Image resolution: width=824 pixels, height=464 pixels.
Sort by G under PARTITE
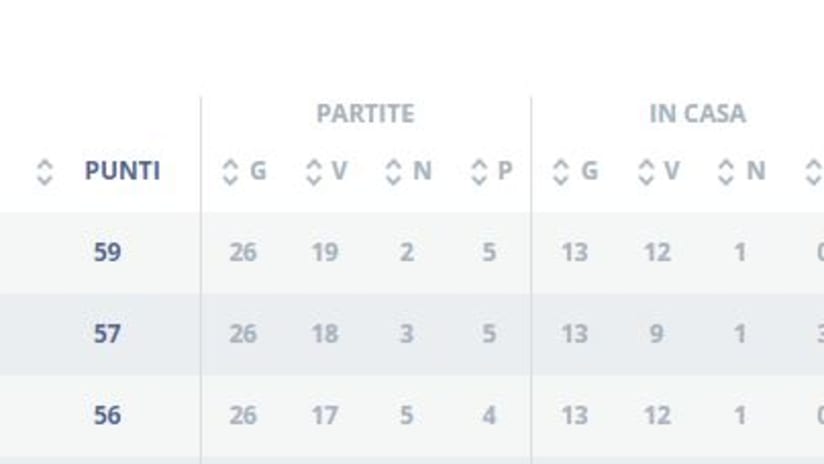pyautogui.click(x=244, y=171)
